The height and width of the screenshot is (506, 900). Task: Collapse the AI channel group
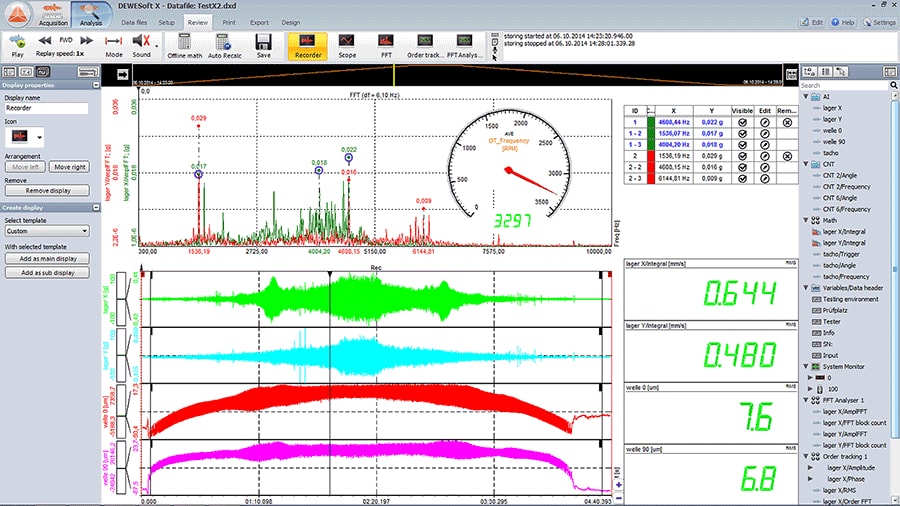tap(806, 96)
